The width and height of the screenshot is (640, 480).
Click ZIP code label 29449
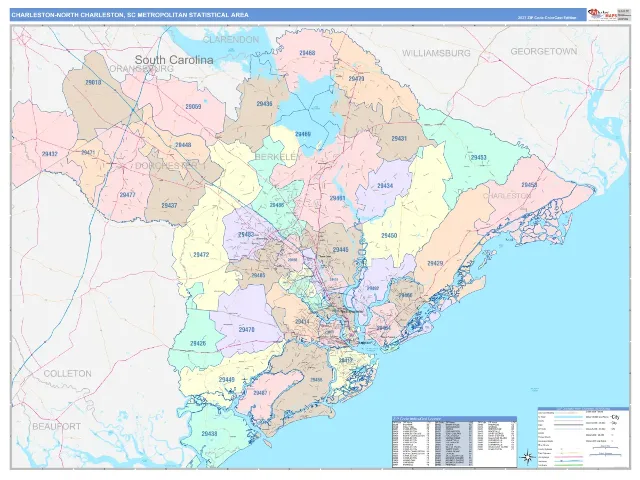coord(227,380)
